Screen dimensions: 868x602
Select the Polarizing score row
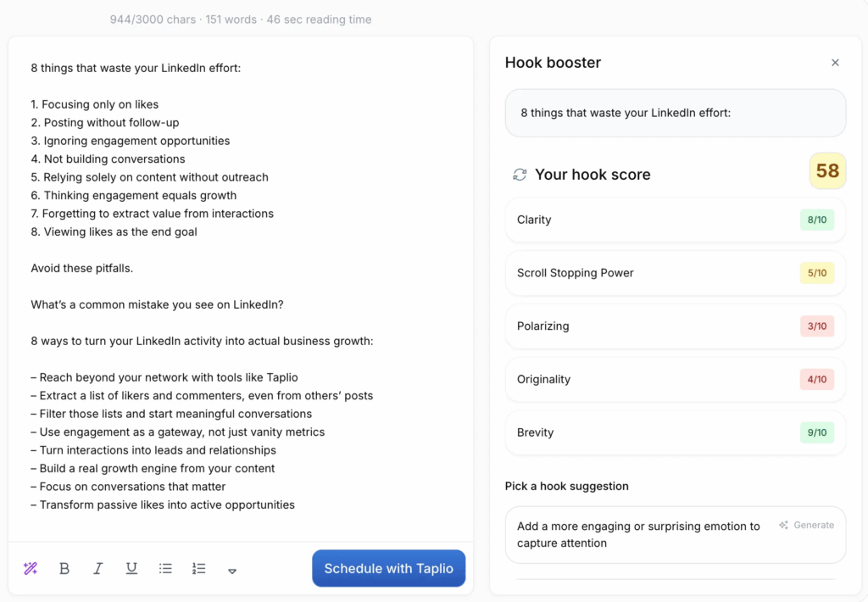(x=675, y=326)
